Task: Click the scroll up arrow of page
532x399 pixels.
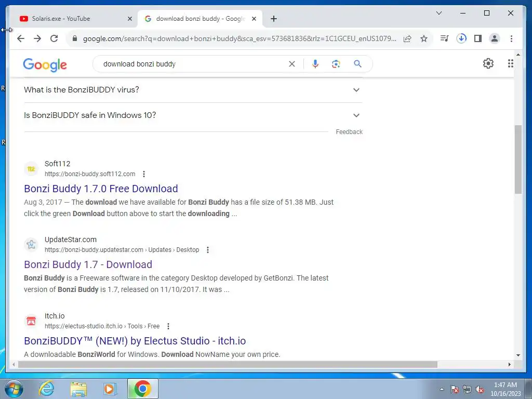Action: (x=518, y=54)
